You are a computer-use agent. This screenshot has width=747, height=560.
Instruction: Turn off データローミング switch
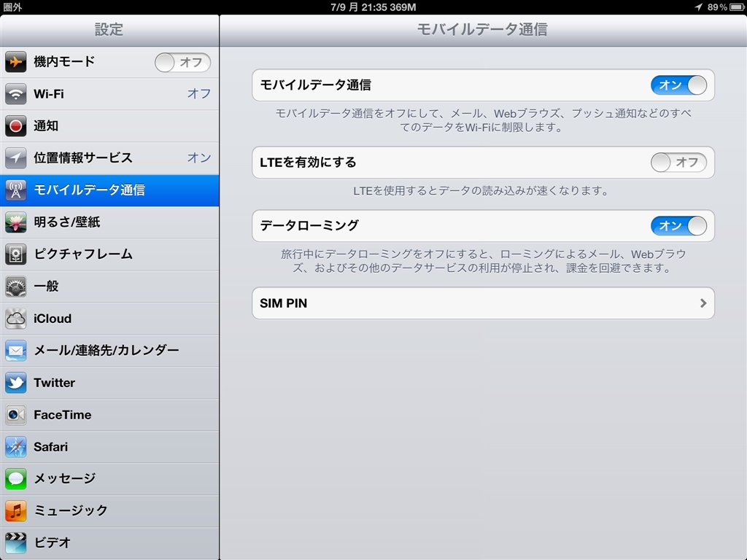678,226
